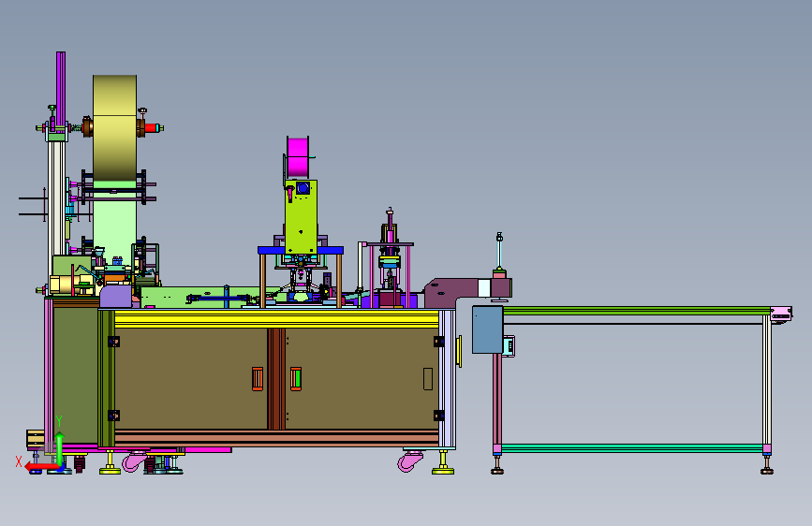
Task: Select the magenta wire spool atop the welder
Action: click(x=297, y=157)
